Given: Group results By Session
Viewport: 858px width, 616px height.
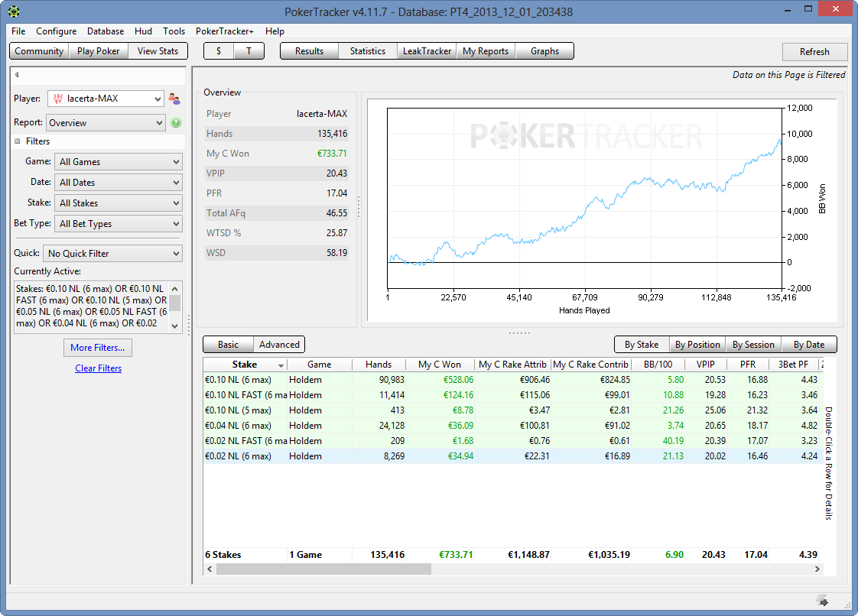Looking at the screenshot, I should tap(753, 345).
